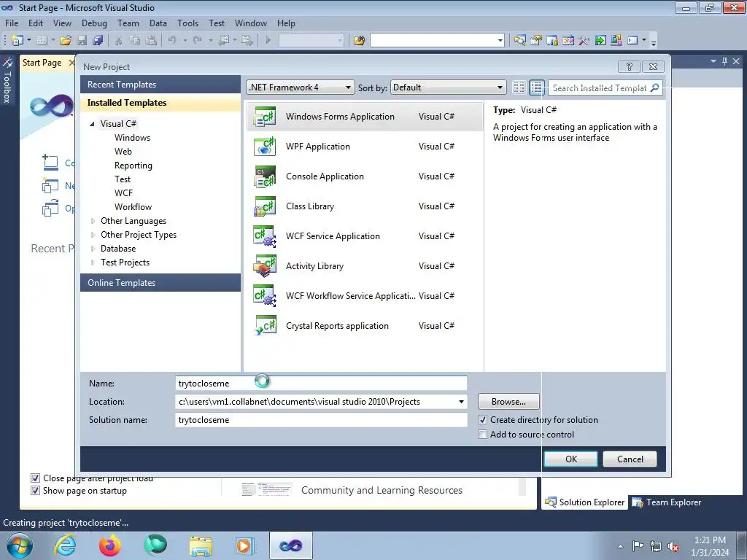Switch to the Solution Explorer tab
This screenshot has width=747, height=560.
point(584,502)
